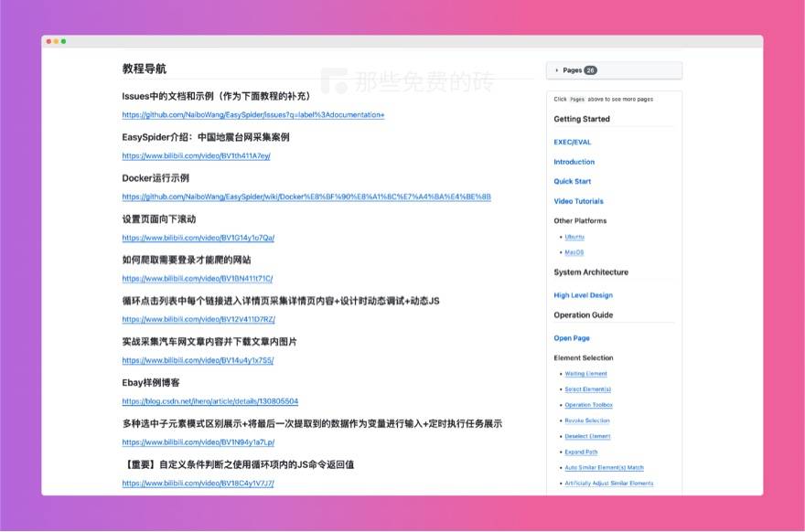Open the bilibili BV1th411A7ey video link
This screenshot has height=532, width=805.
pos(196,155)
